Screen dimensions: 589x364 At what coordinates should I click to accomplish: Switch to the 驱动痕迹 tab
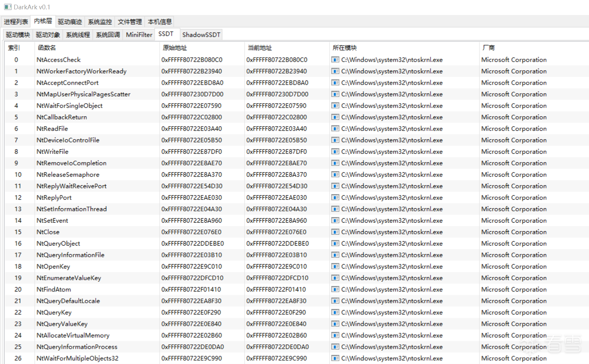tap(70, 22)
